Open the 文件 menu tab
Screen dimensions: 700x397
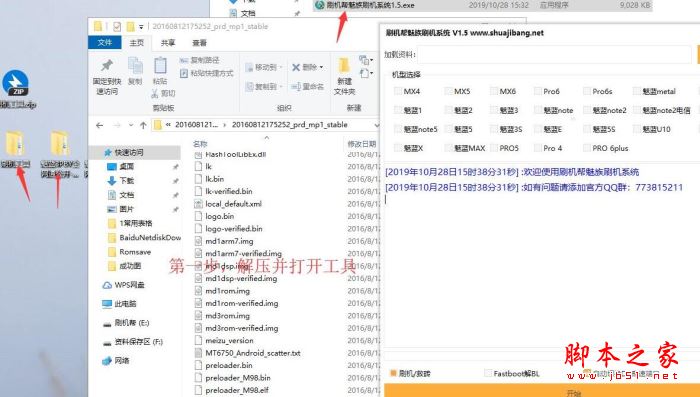[x=105, y=42]
